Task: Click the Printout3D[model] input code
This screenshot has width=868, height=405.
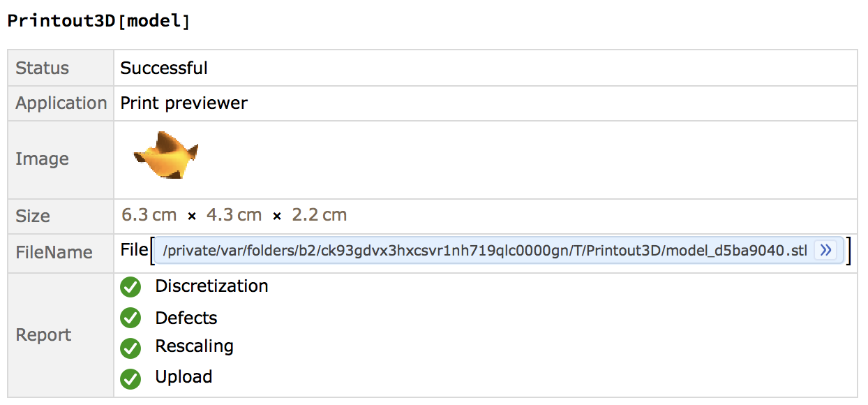Action: coord(98,21)
